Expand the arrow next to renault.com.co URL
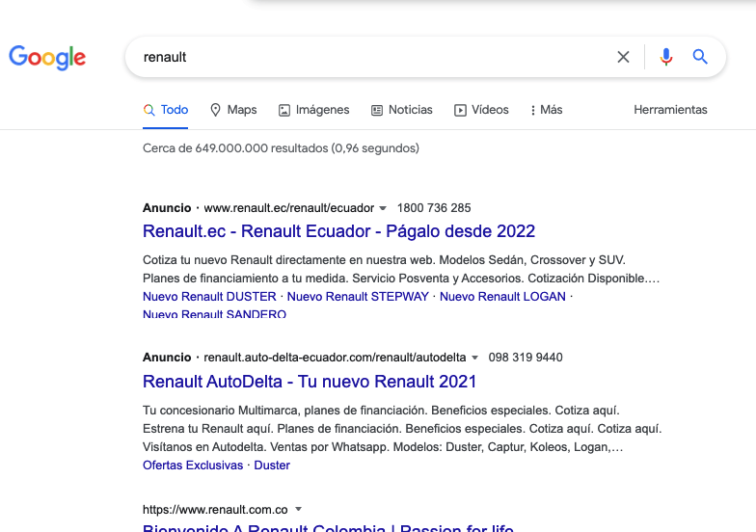The image size is (756, 532). pos(299,509)
